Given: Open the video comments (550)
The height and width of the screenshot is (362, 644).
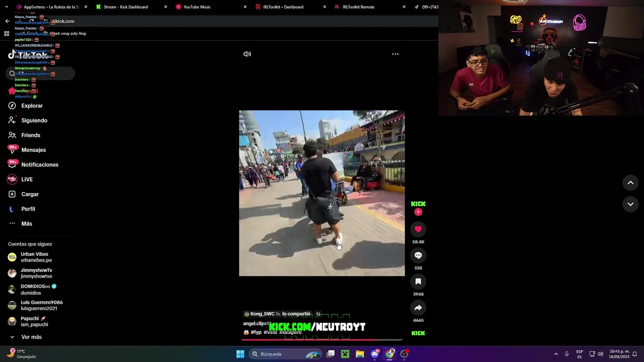Looking at the screenshot, I should pos(418,255).
